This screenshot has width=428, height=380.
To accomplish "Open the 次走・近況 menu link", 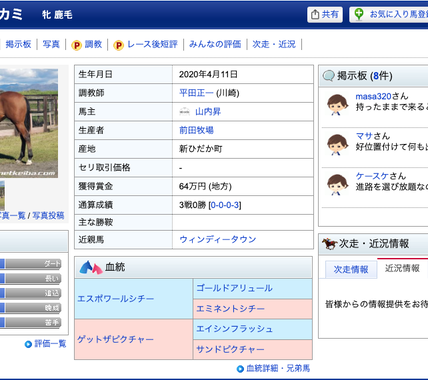I will pyautogui.click(x=274, y=44).
